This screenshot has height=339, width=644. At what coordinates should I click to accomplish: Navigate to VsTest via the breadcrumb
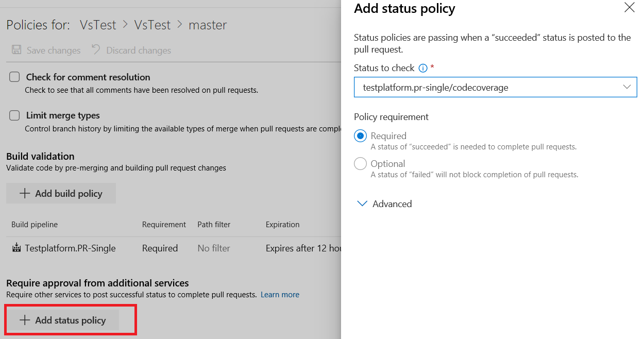click(x=98, y=24)
